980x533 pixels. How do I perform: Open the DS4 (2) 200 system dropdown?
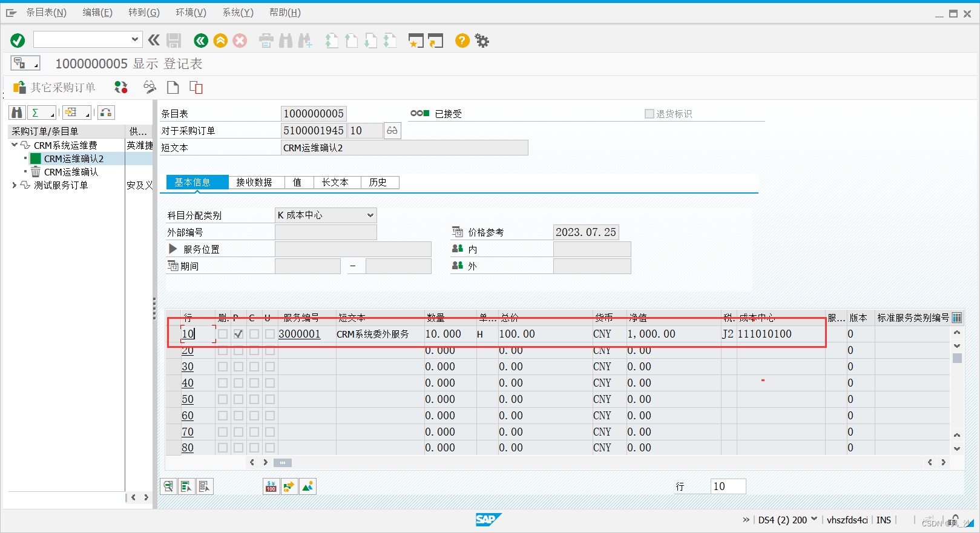[x=814, y=519]
